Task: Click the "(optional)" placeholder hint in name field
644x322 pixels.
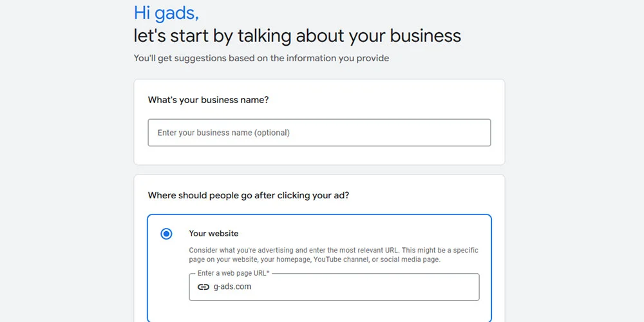Action: point(272,133)
